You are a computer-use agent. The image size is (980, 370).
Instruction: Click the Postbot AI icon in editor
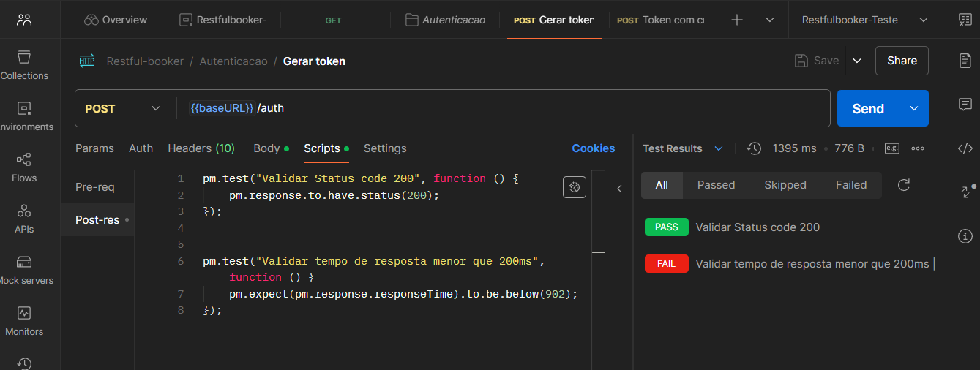click(x=575, y=188)
